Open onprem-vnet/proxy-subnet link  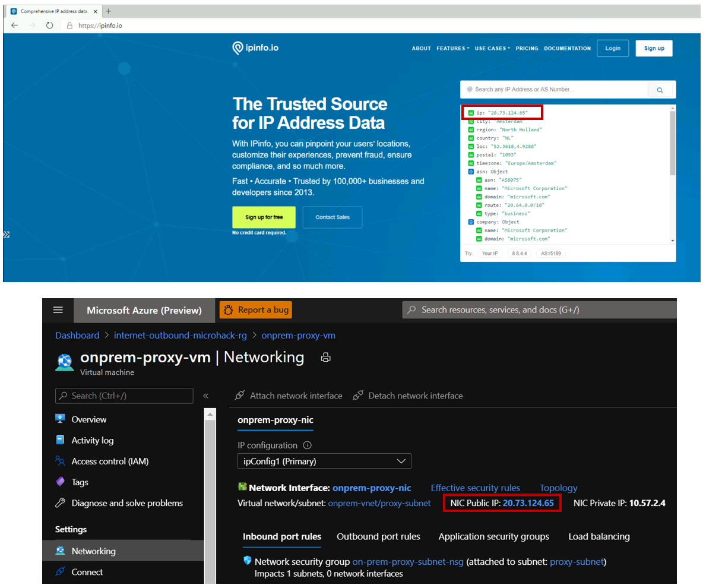(379, 503)
